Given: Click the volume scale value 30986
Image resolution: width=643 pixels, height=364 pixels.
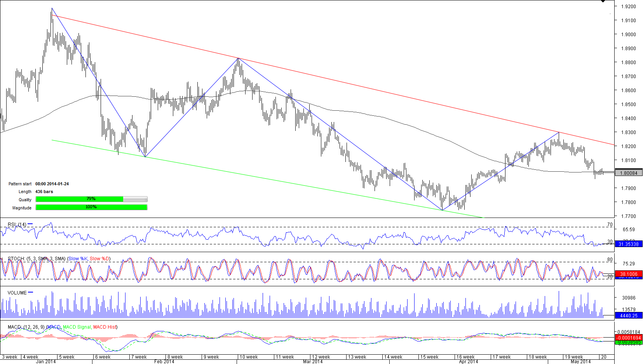Looking at the screenshot, I should (x=629, y=298).
